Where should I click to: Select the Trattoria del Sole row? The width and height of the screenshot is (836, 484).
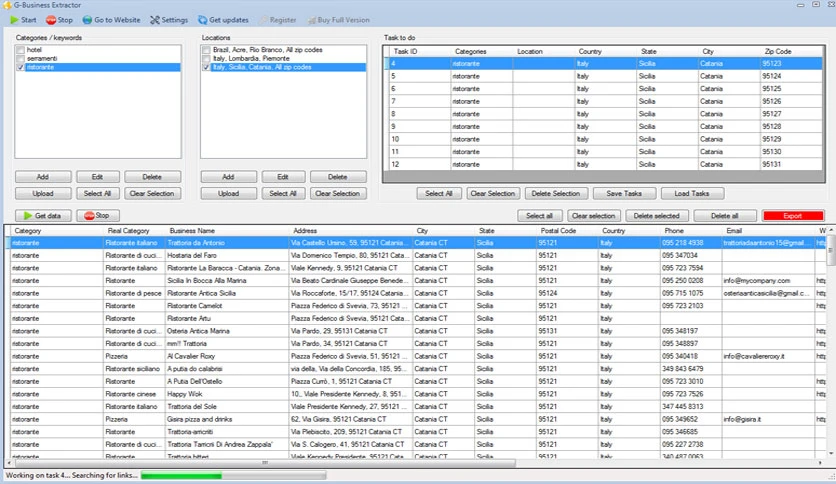click(417, 407)
